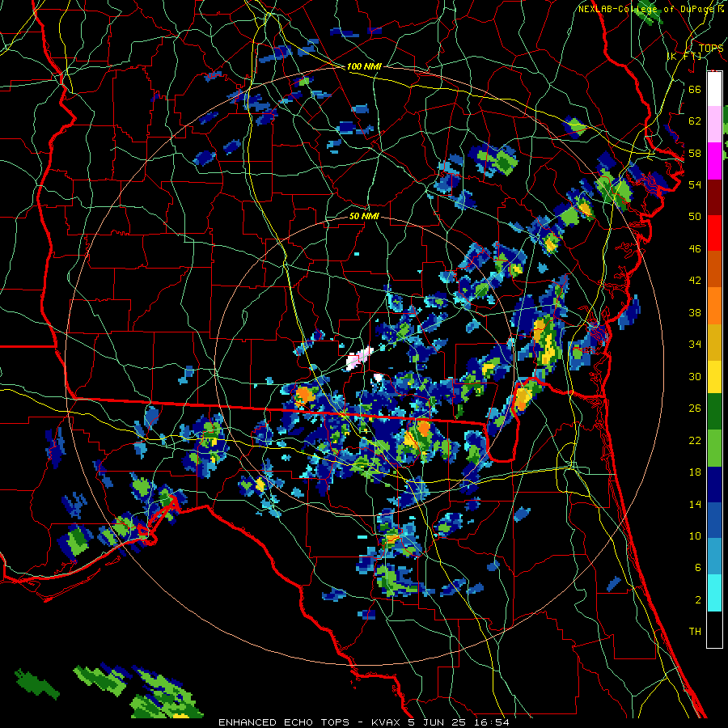Click the "50" legend value

pos(695,216)
